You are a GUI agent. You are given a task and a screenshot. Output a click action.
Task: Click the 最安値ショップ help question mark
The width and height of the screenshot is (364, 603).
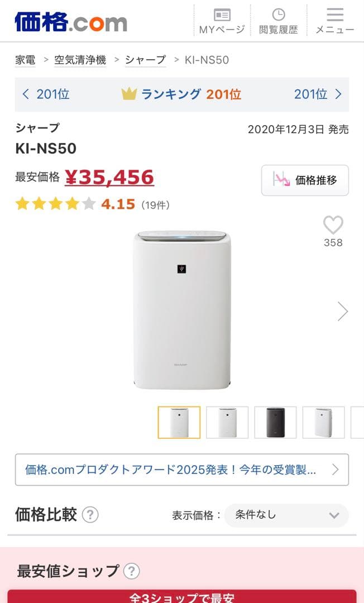132,572
